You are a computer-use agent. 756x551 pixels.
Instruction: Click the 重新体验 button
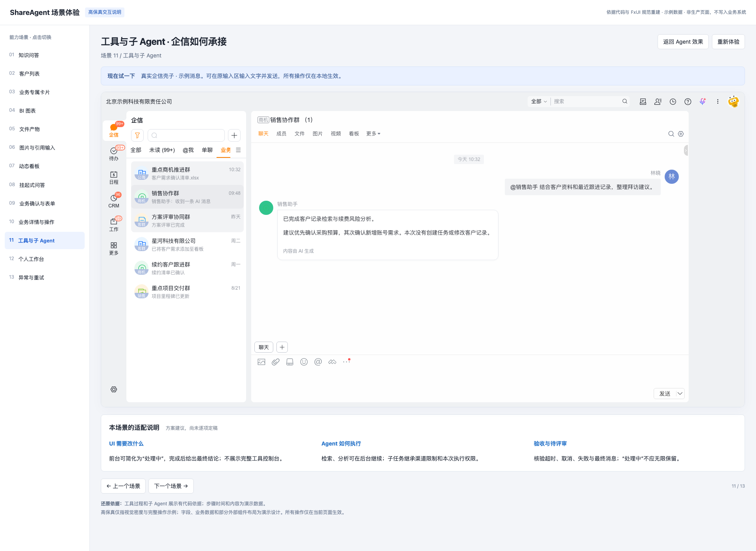pyautogui.click(x=728, y=42)
